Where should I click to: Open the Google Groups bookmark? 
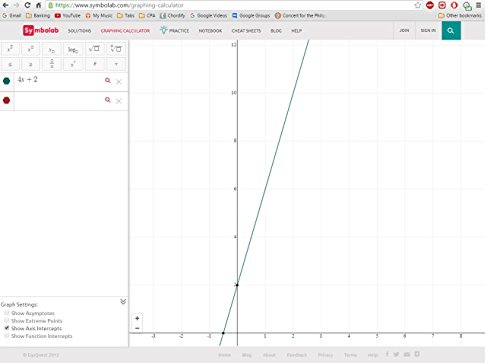coord(251,15)
